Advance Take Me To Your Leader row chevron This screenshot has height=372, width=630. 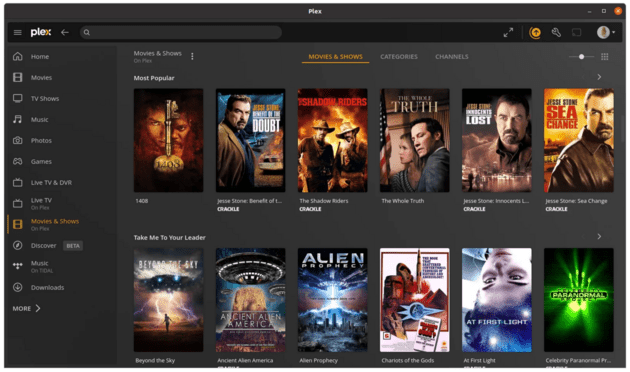599,237
